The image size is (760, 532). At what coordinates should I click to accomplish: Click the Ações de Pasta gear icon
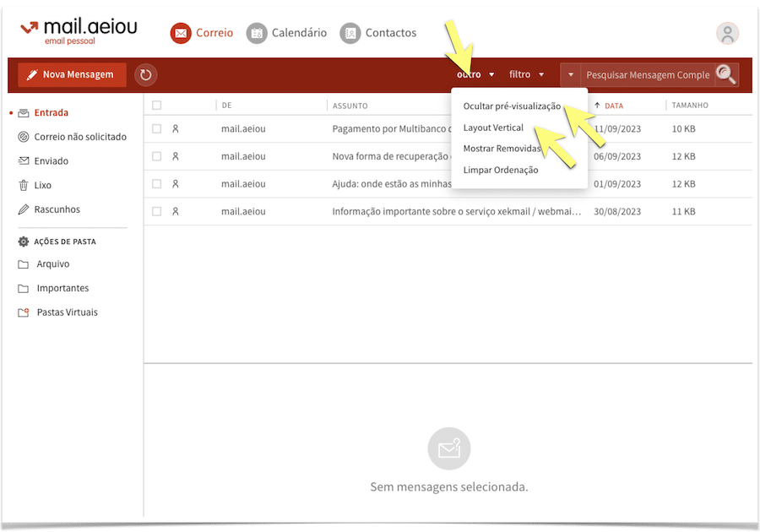[x=24, y=242]
